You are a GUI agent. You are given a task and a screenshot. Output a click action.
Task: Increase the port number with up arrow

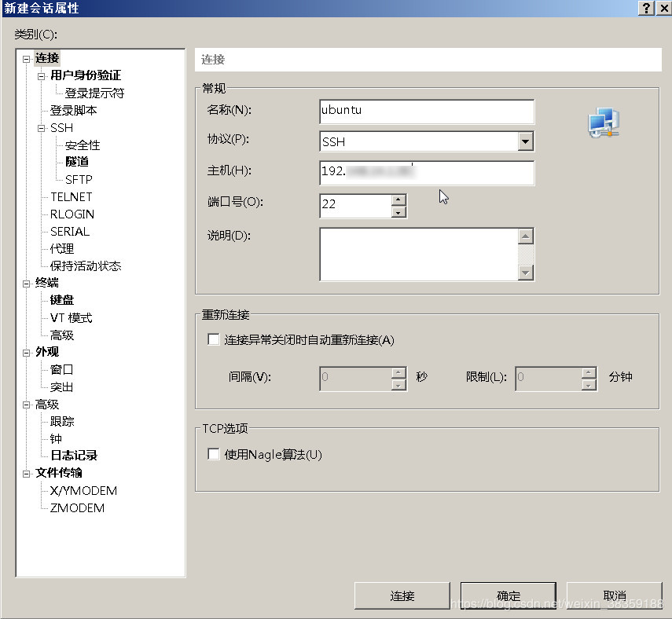398,200
